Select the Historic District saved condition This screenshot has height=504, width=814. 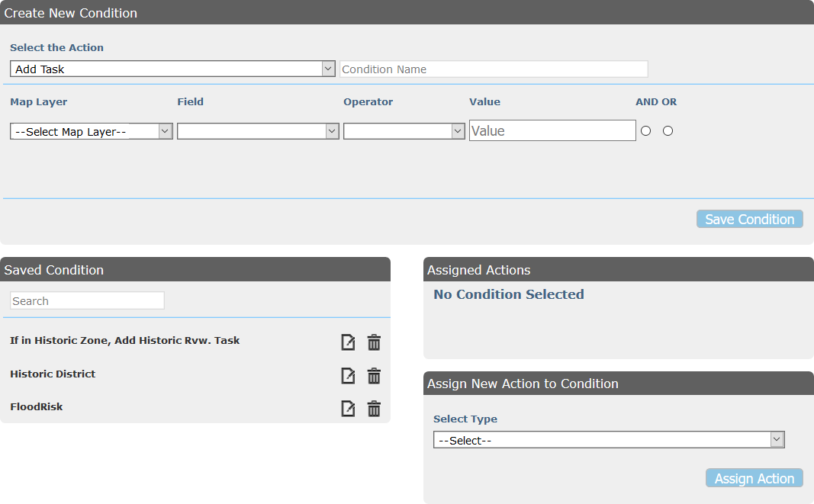[53, 374]
